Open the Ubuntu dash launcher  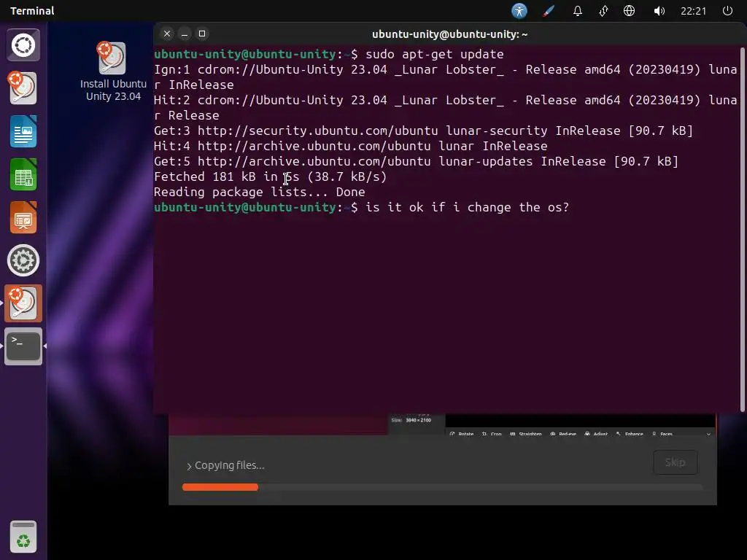point(23,45)
